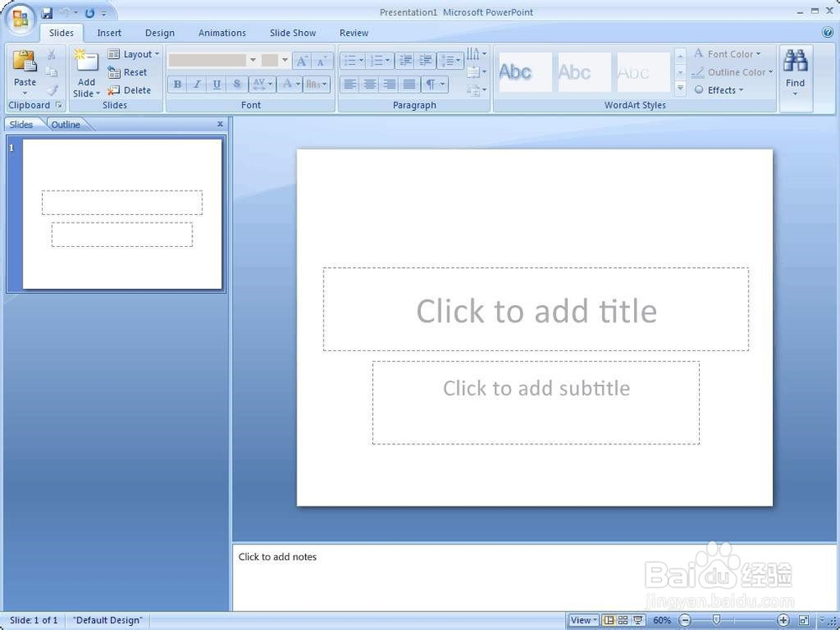Click the Find binoculars icon
The height and width of the screenshot is (630, 840).
(795, 61)
